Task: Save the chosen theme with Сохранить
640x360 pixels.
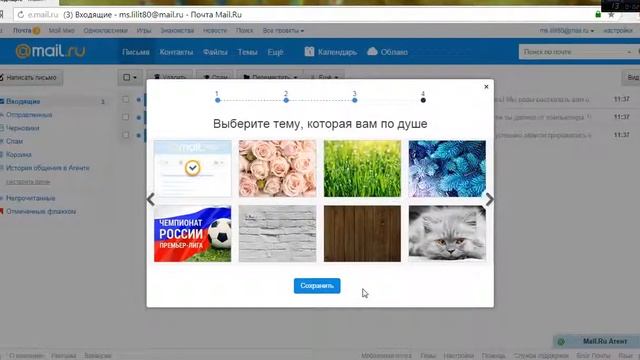Action: pyautogui.click(x=317, y=286)
